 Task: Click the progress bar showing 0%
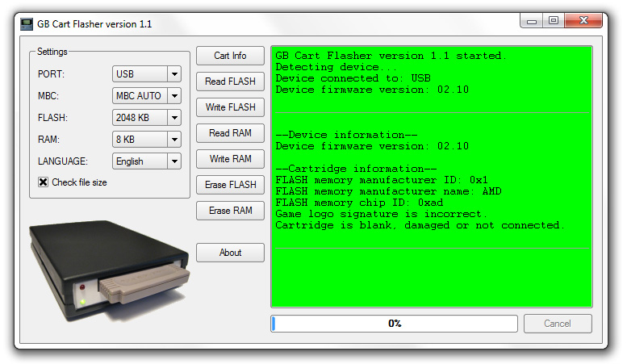point(394,324)
